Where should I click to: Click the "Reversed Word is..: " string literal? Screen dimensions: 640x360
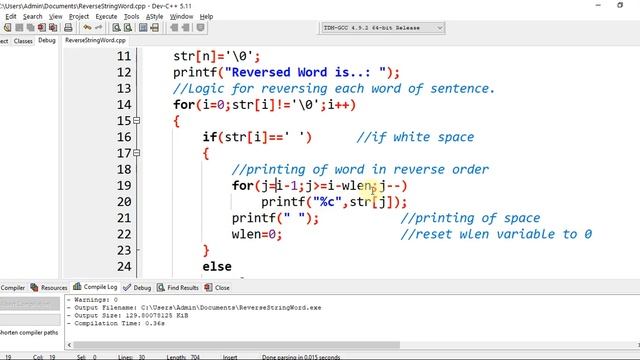point(305,72)
